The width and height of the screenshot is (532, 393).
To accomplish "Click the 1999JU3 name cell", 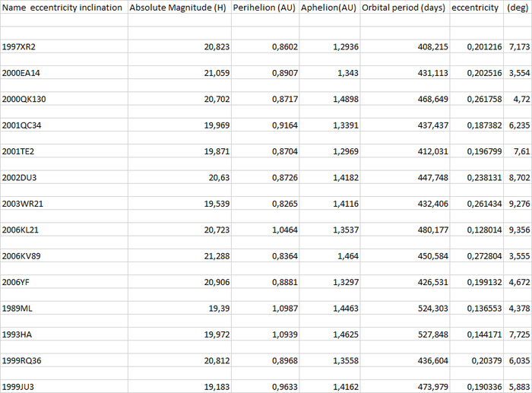I will click(19, 386).
